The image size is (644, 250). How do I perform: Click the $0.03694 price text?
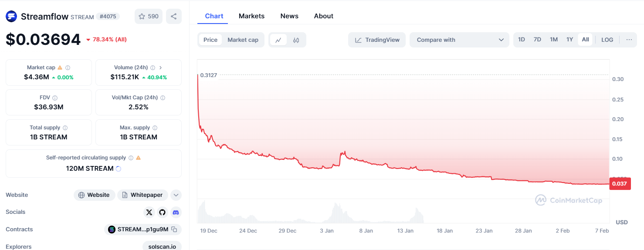click(43, 40)
